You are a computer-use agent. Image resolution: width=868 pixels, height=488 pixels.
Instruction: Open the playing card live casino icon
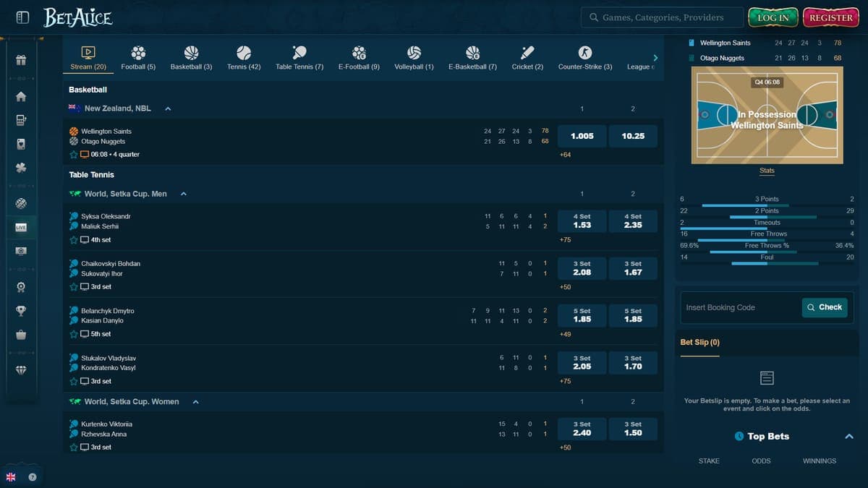pyautogui.click(x=21, y=144)
